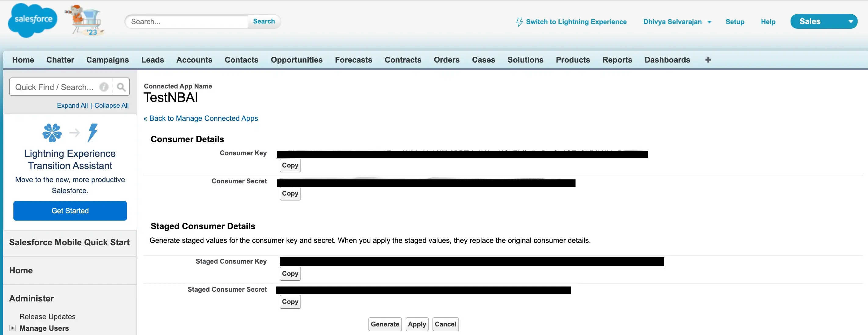Screen dimensions: 868x335
Task: Click the Administer section heading
Action: 31,299
